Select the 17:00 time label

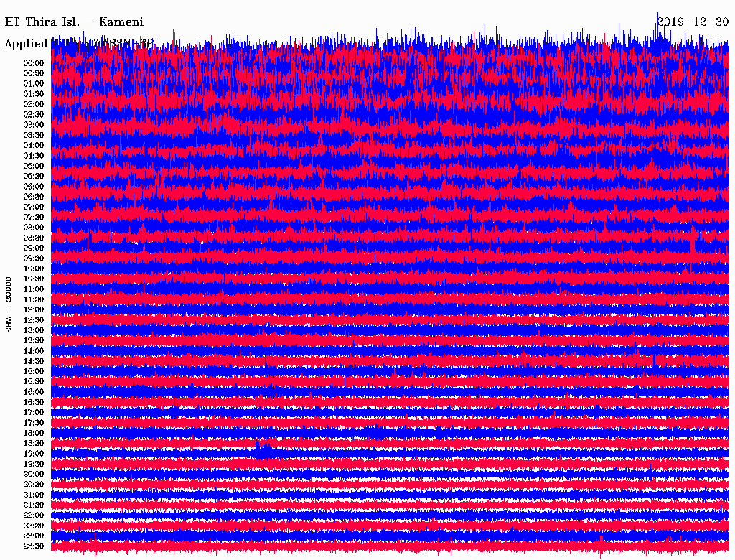[33, 413]
